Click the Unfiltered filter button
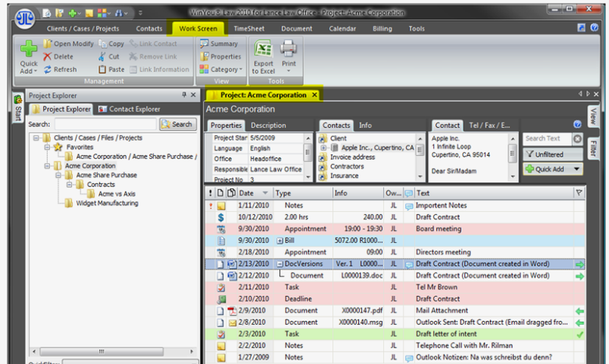The image size is (609, 364). tap(553, 155)
